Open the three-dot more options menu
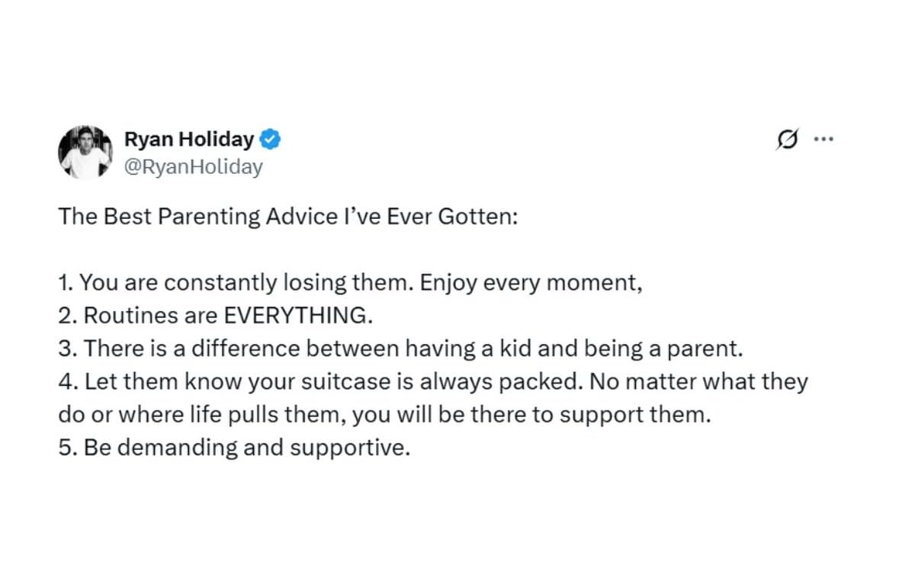This screenshot has width=899, height=588. 824,139
